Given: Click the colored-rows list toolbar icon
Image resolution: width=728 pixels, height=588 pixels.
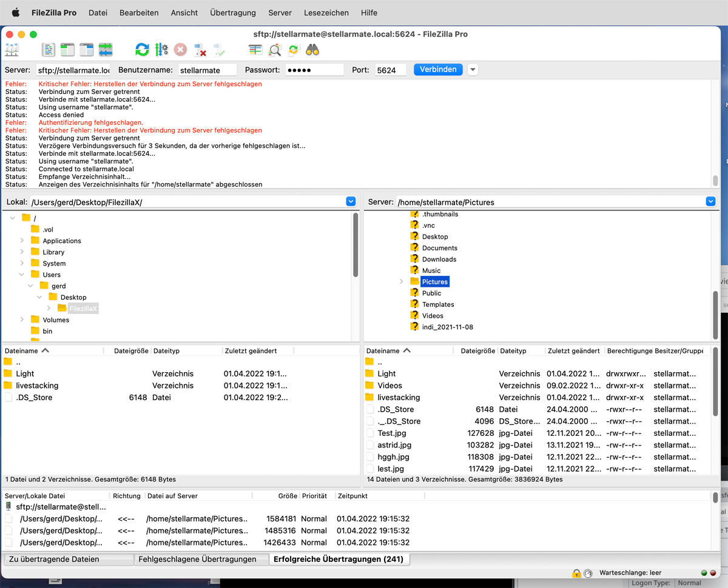Looking at the screenshot, I should tap(255, 50).
